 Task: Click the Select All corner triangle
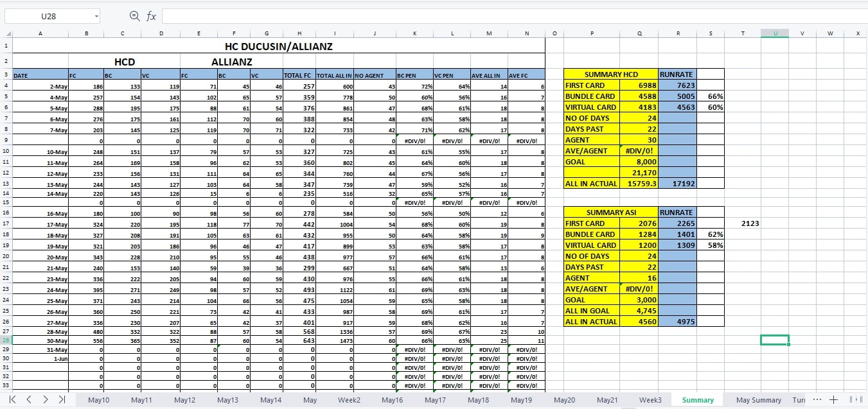pyautogui.click(x=8, y=33)
